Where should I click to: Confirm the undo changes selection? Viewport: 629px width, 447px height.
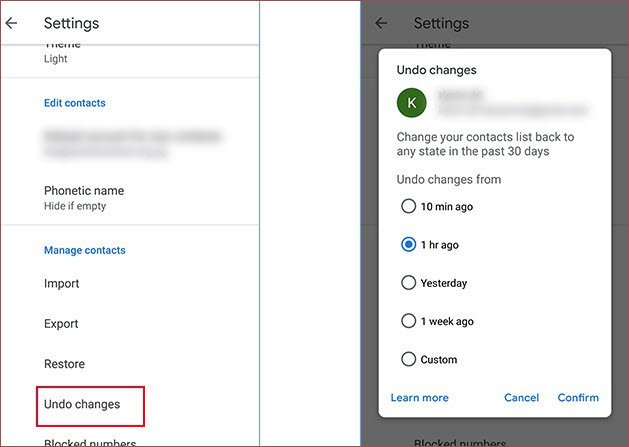tap(578, 398)
